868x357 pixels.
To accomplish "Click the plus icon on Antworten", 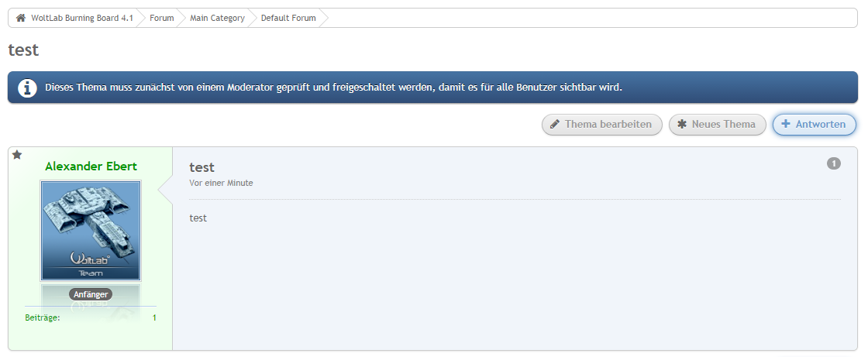I will 786,124.
